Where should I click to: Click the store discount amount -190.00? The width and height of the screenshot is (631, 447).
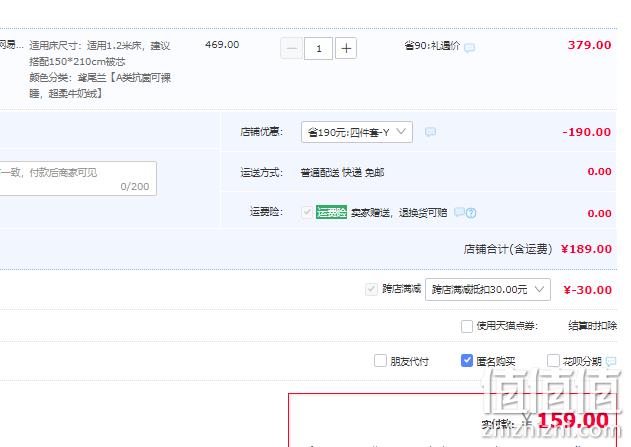click(x=587, y=132)
